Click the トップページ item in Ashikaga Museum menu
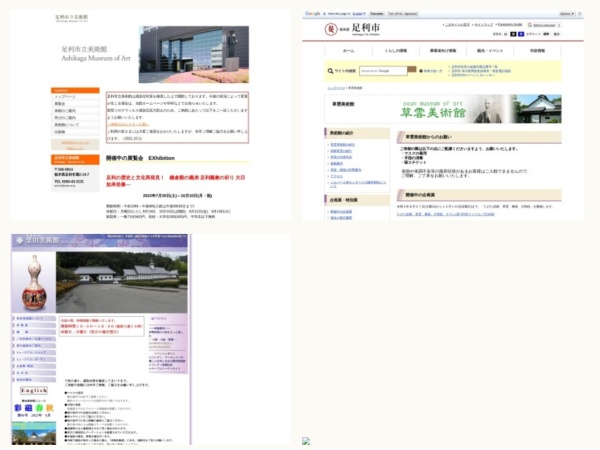Screen dimensions: 600x450 click(75, 97)
